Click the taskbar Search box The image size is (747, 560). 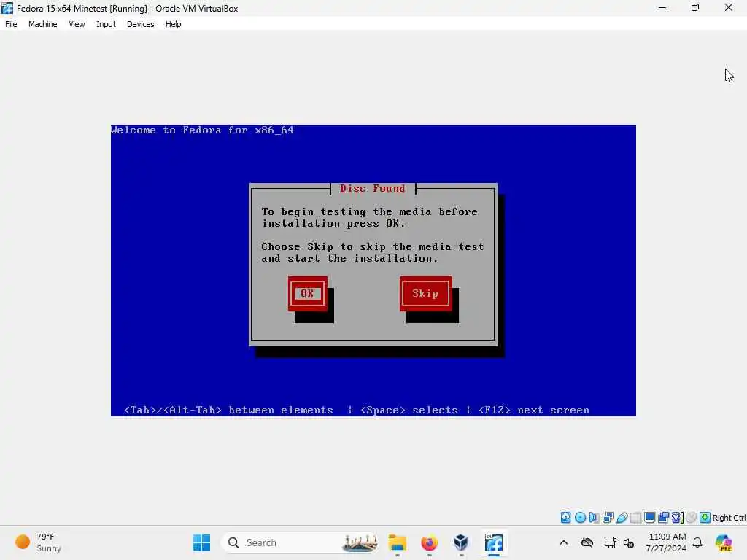[301, 542]
